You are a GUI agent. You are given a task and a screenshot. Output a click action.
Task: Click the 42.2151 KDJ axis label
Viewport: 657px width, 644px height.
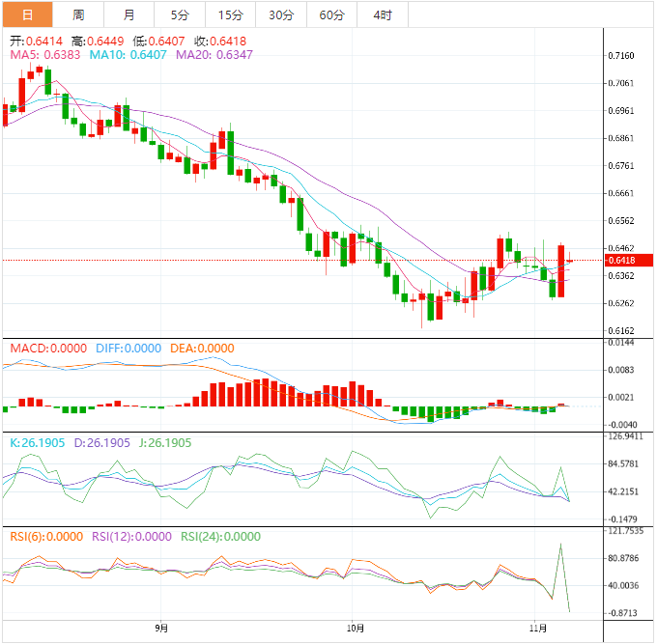tap(623, 491)
